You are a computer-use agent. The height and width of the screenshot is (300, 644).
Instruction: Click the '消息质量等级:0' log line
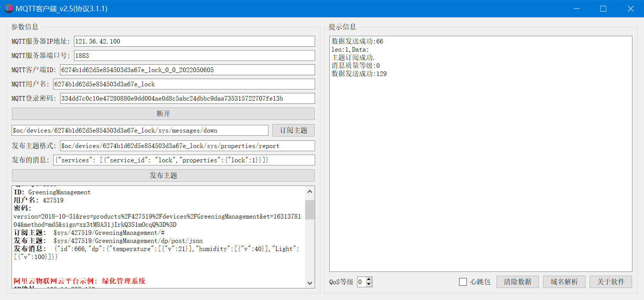tap(356, 66)
